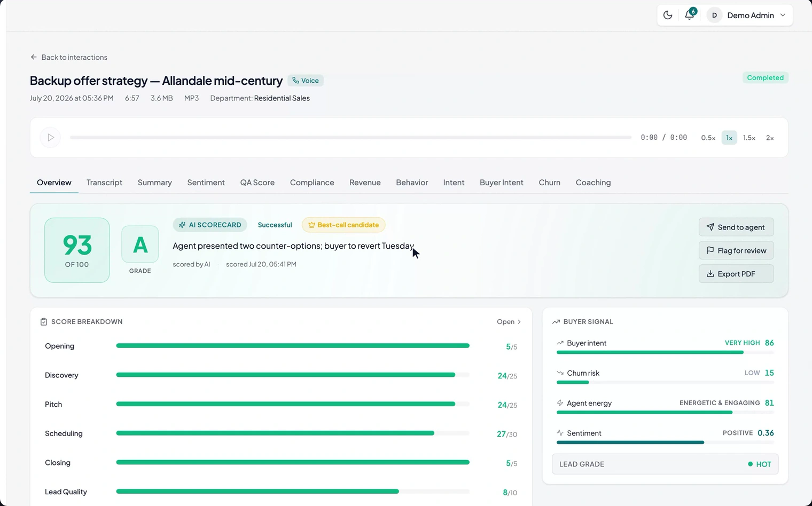Click the AI SCORECARD badge

point(210,225)
